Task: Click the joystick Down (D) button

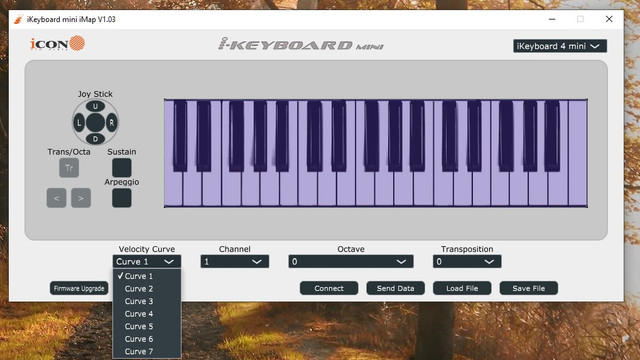Action: tap(95, 138)
